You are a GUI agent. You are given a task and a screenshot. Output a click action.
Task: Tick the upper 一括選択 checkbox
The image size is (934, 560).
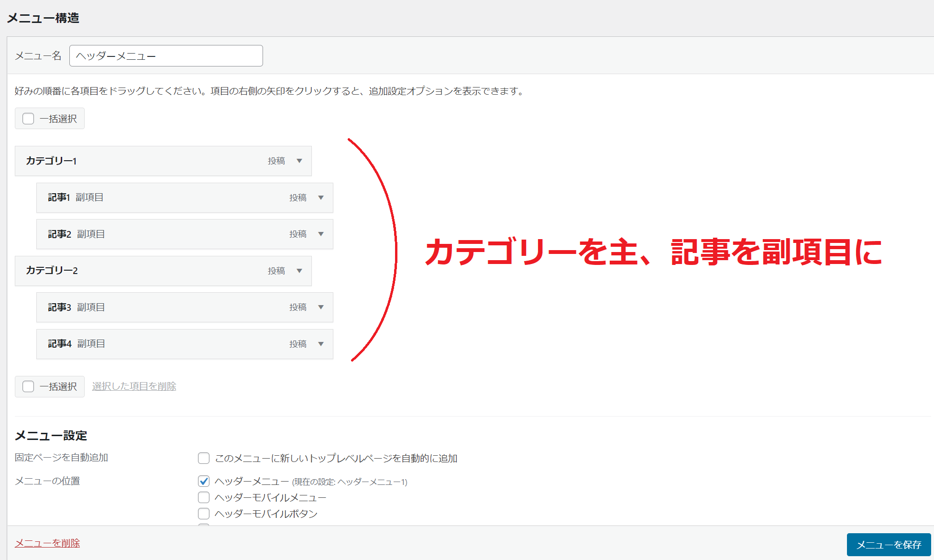click(x=28, y=119)
